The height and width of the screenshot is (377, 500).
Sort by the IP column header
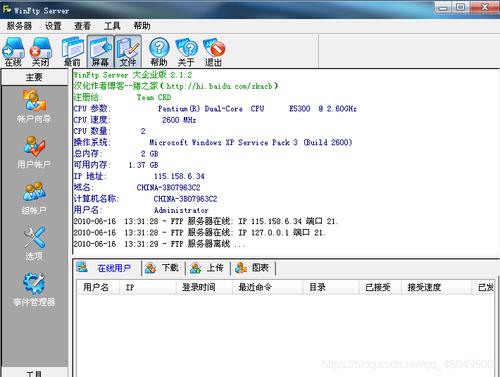click(148, 287)
